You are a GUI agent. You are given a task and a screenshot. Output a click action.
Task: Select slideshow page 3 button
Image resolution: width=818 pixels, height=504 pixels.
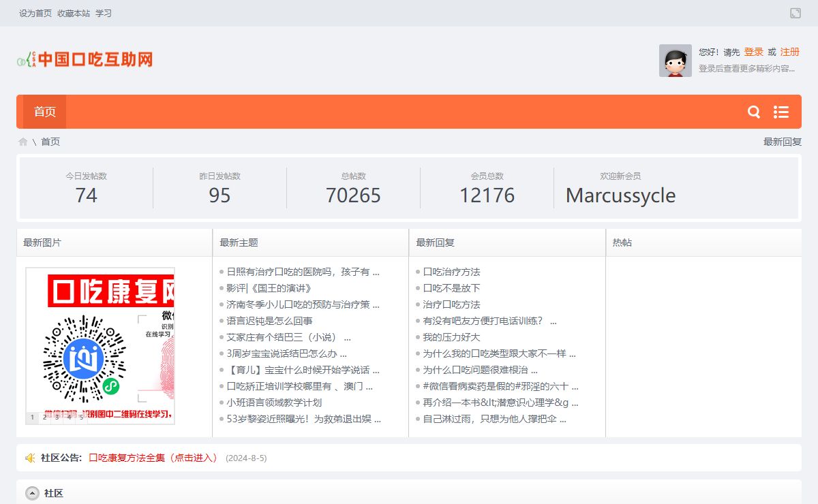57,417
